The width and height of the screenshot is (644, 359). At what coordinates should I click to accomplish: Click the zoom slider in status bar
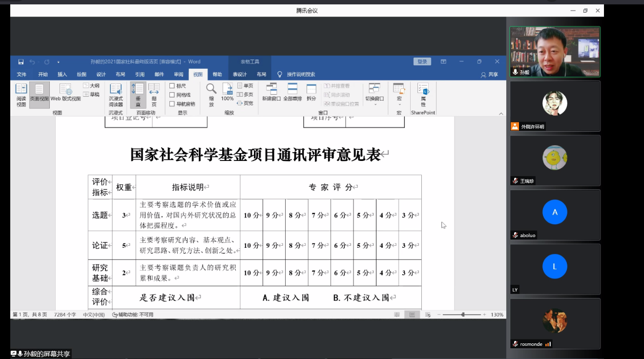tap(463, 315)
